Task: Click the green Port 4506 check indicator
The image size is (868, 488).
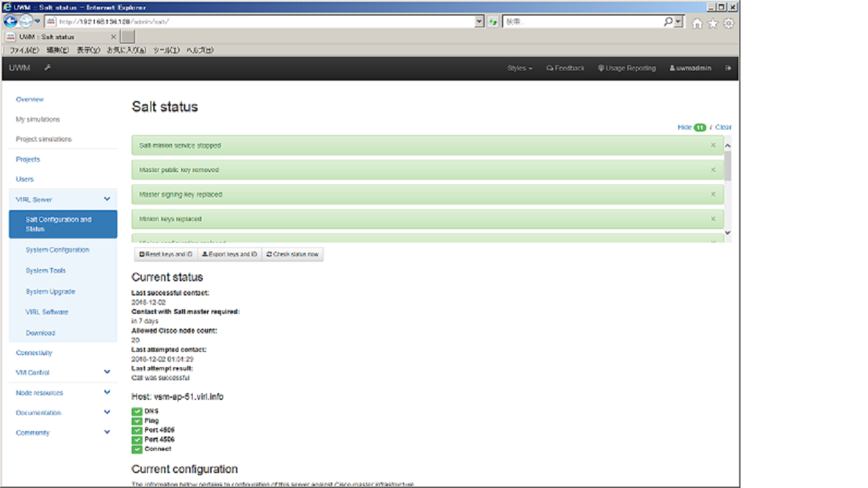Action: pyautogui.click(x=137, y=440)
